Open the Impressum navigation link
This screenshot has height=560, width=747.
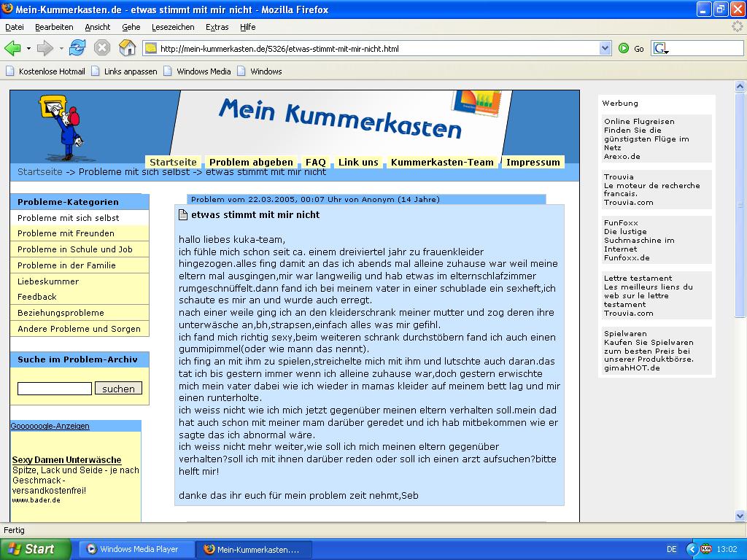[x=533, y=162]
